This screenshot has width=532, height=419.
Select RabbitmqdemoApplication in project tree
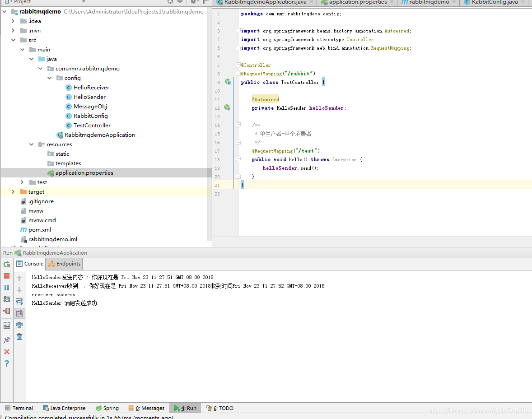[x=96, y=135]
